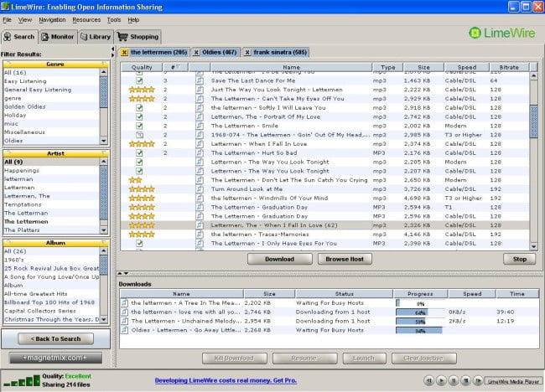Image resolution: width=545 pixels, height=392 pixels.
Task: Click the media player stop button
Action: (465, 381)
